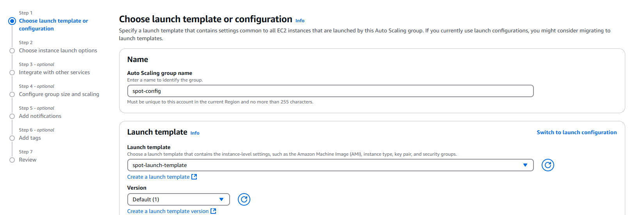
Task: Select Step 7 Review circle indicator
Action: pyautogui.click(x=12, y=160)
